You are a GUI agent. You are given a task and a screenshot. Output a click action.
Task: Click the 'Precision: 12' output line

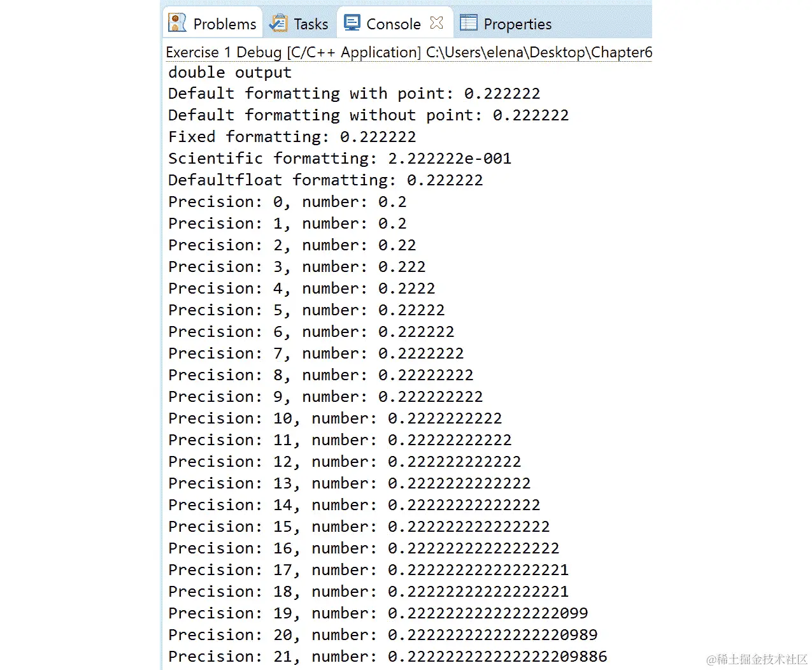click(345, 462)
